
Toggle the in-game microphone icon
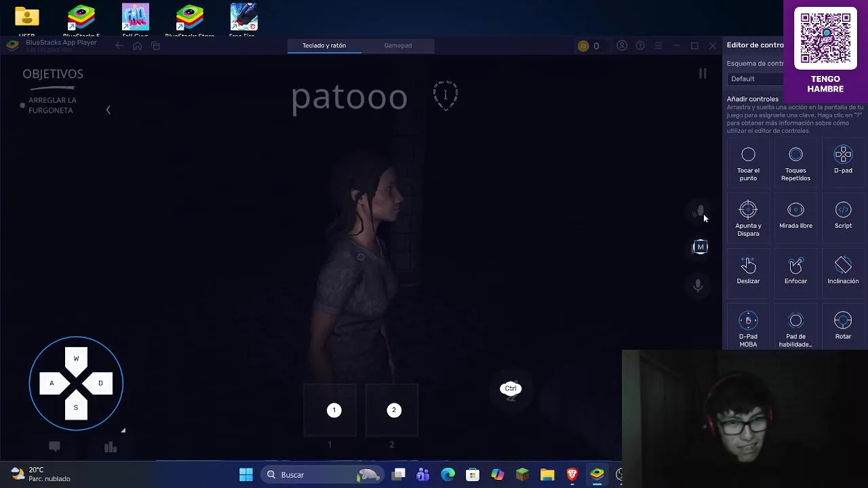click(698, 285)
